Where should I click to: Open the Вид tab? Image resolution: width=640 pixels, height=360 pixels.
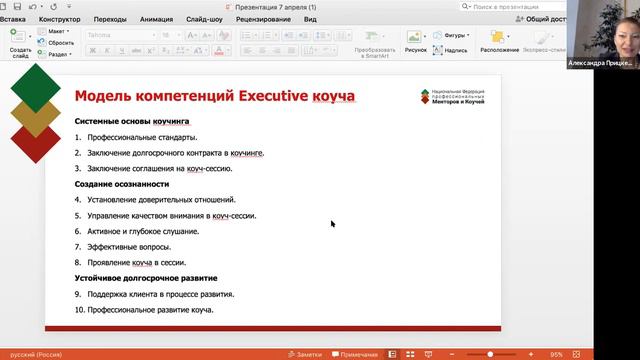click(x=310, y=19)
